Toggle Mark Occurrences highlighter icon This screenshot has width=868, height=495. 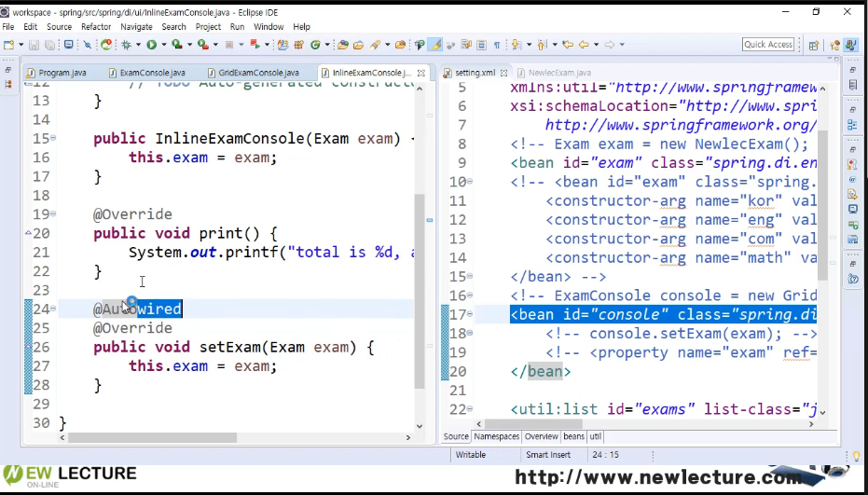(x=436, y=45)
